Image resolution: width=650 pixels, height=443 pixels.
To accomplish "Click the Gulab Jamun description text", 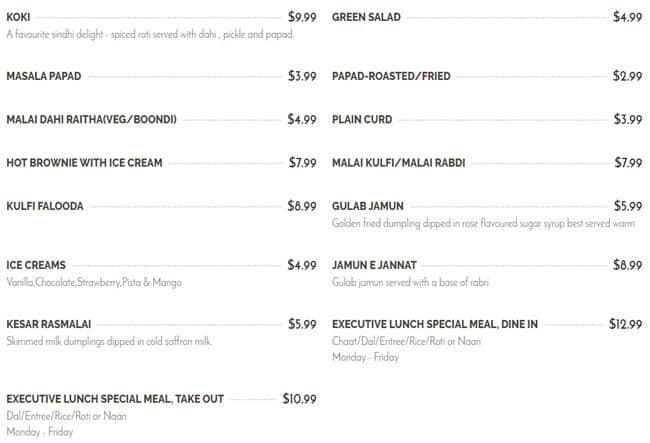I will point(483,223).
